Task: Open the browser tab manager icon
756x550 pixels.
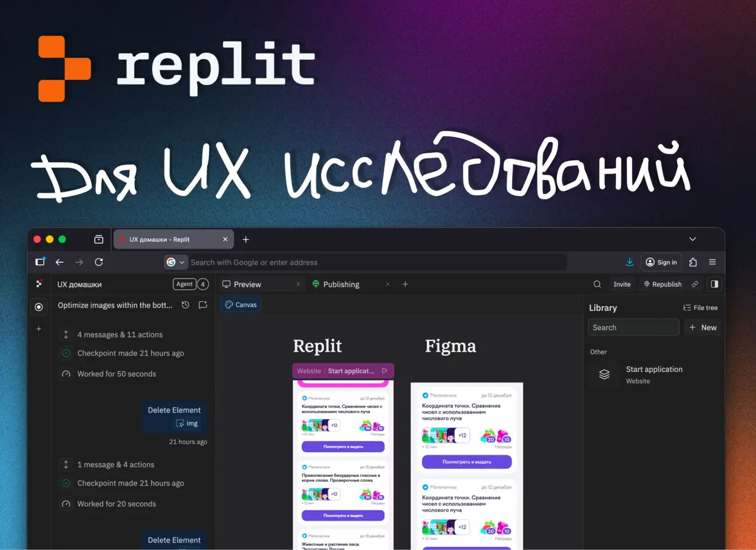Action: pos(99,239)
